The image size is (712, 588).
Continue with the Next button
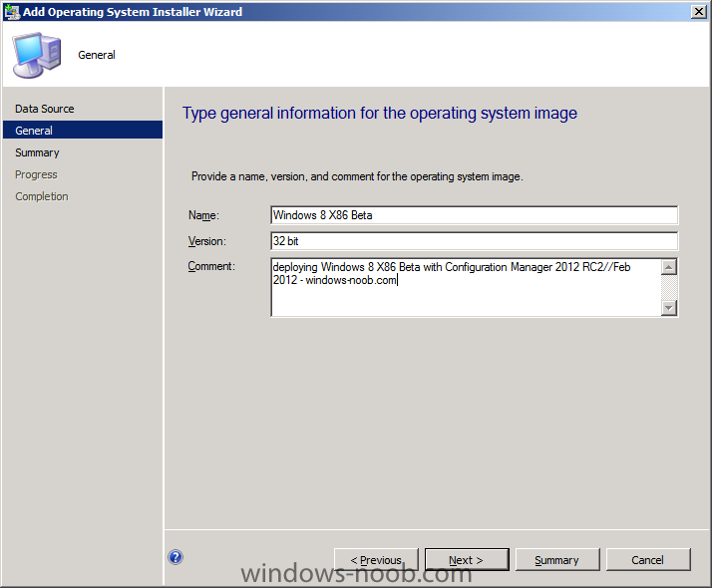tap(467, 560)
